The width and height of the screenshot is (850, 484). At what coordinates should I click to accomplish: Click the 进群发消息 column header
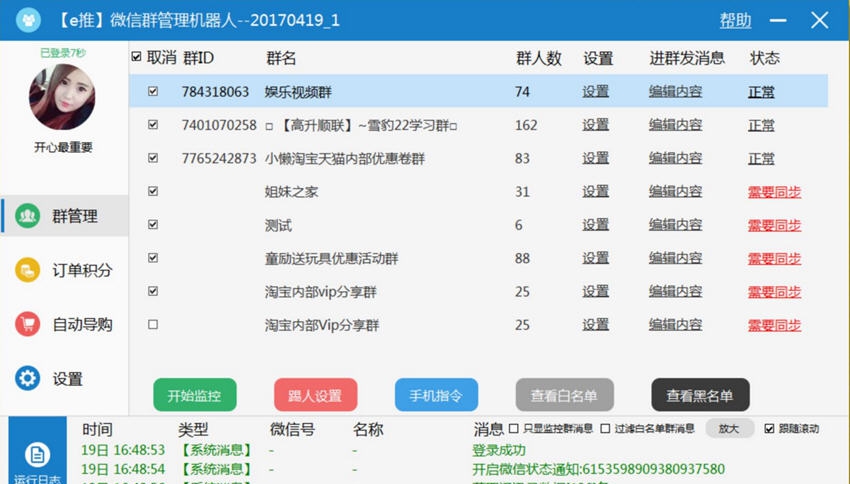tap(687, 58)
